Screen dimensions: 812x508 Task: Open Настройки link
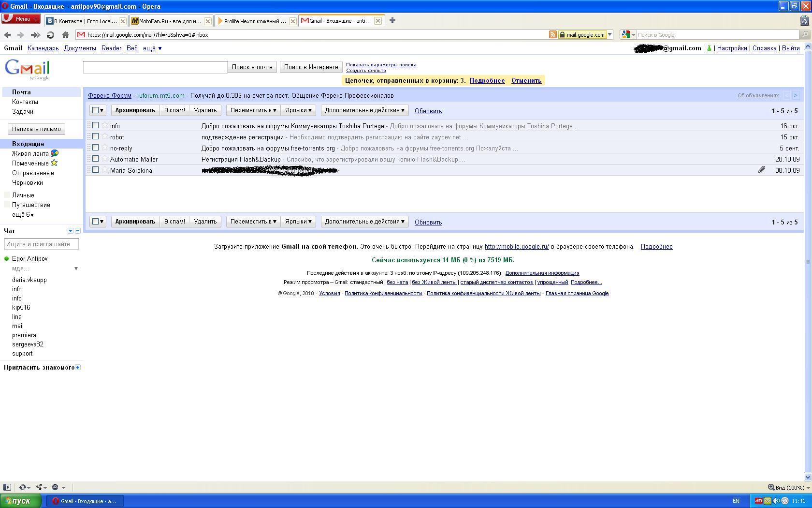(732, 48)
